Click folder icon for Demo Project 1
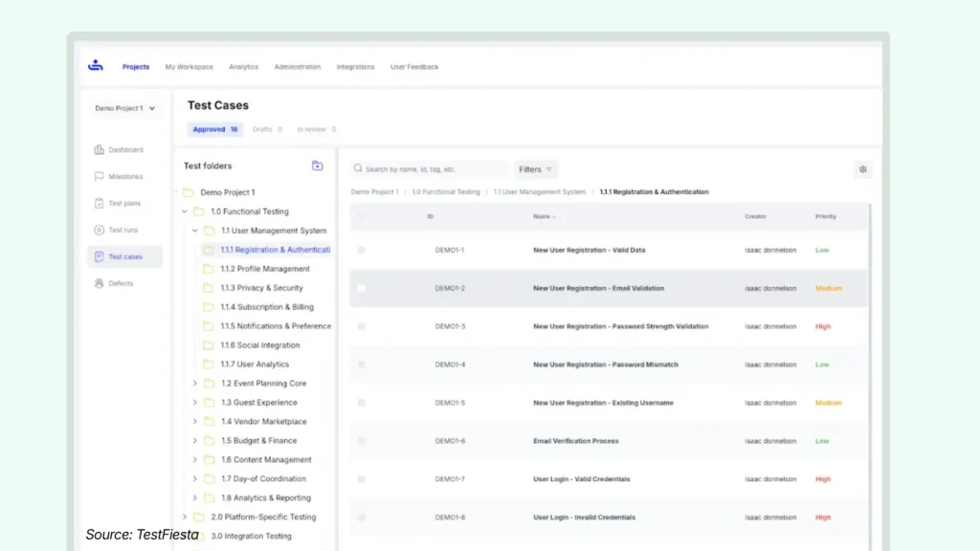 point(189,192)
